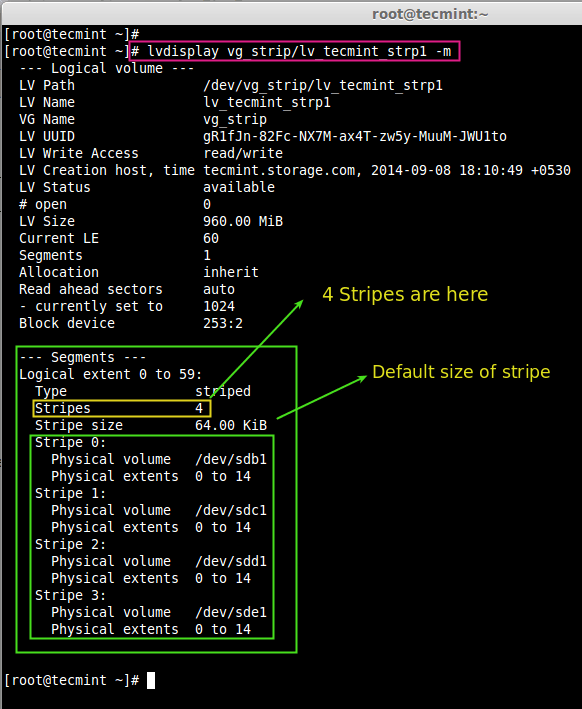Click the terminal title root@tecmint:~
The height and width of the screenshot is (709, 582).
coord(430,14)
